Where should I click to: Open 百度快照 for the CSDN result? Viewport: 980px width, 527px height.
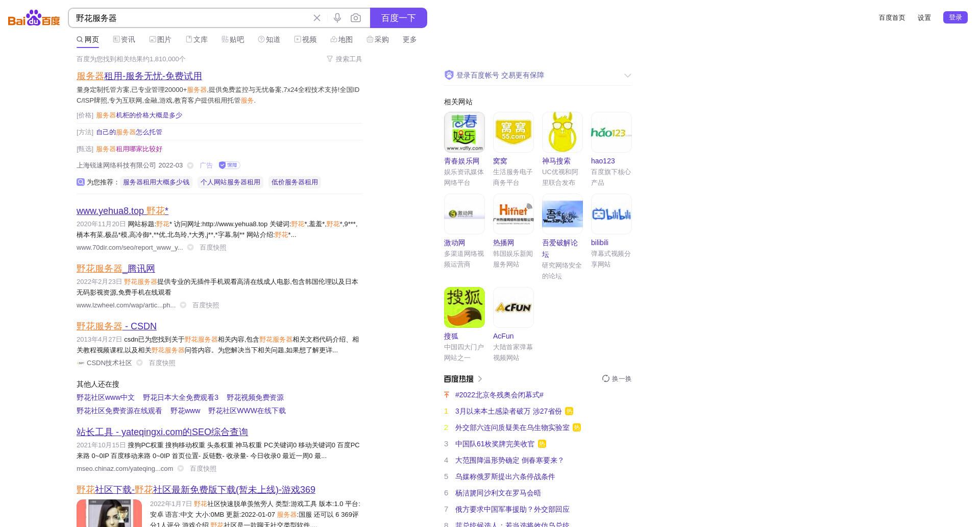pos(162,363)
